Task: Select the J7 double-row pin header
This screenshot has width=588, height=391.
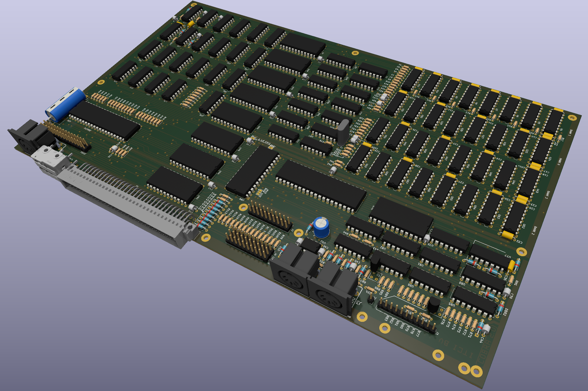Action: point(270,216)
